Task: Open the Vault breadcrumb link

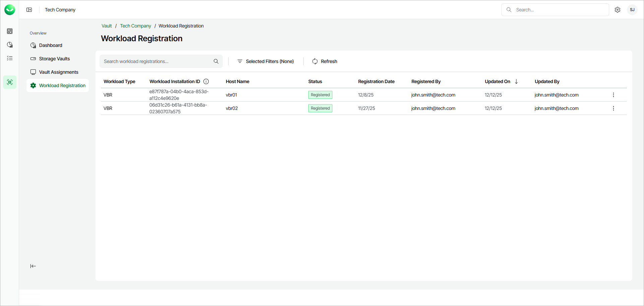Action: tap(107, 26)
